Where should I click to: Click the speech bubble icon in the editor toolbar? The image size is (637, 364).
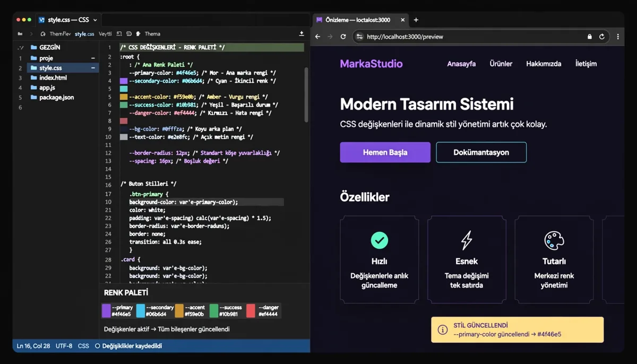(x=128, y=33)
